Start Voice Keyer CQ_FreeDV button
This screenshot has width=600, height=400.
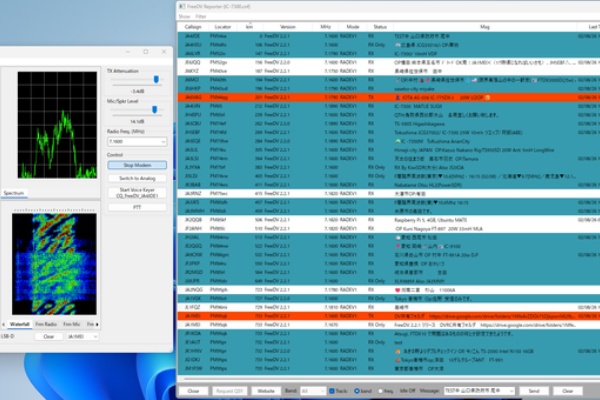pyautogui.click(x=137, y=193)
